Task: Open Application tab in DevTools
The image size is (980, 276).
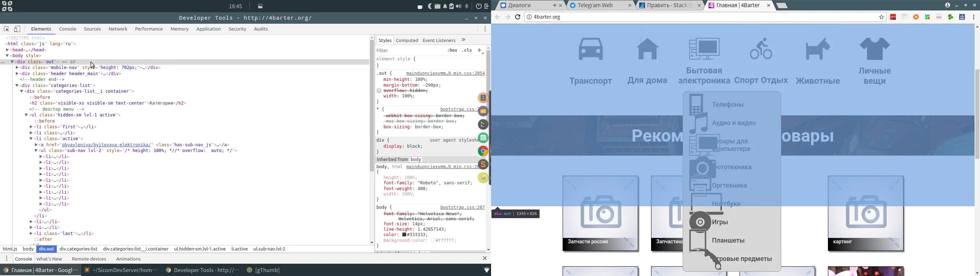Action: pos(209,29)
